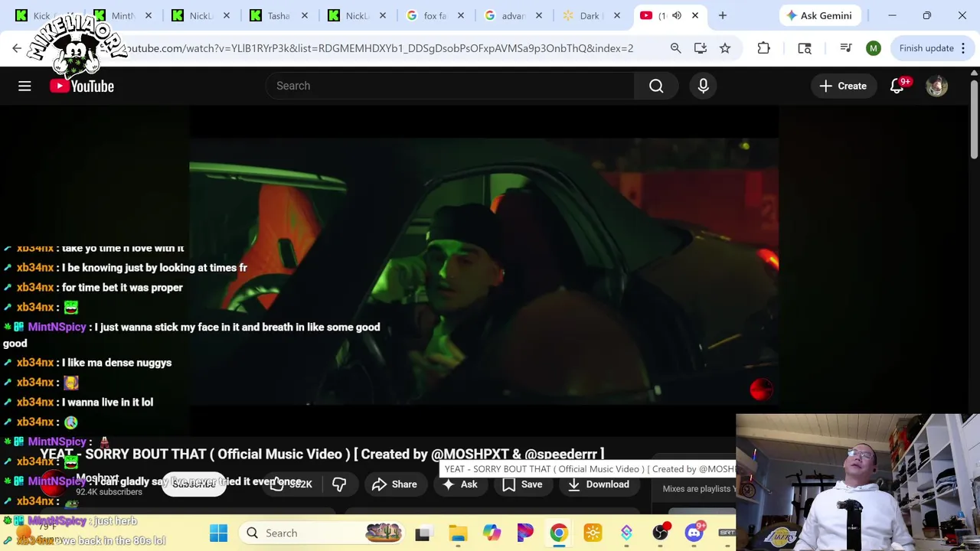Open Google Chrome taskbar icon
Image resolution: width=980 pixels, height=551 pixels.
click(559, 533)
